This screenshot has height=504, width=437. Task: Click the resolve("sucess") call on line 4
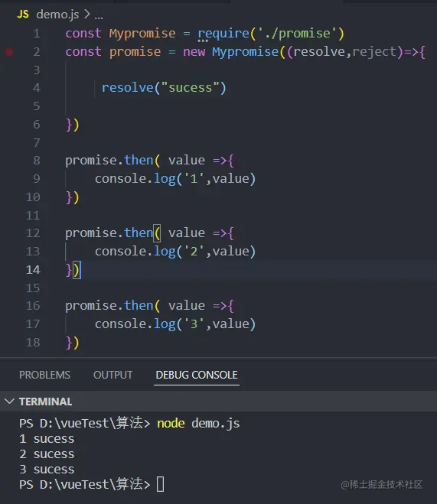point(164,88)
